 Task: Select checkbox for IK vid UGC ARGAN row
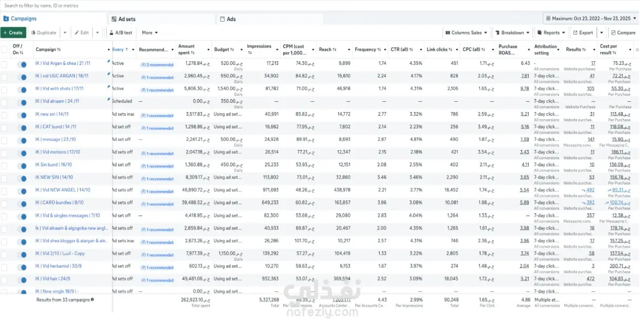pyautogui.click(x=4, y=77)
